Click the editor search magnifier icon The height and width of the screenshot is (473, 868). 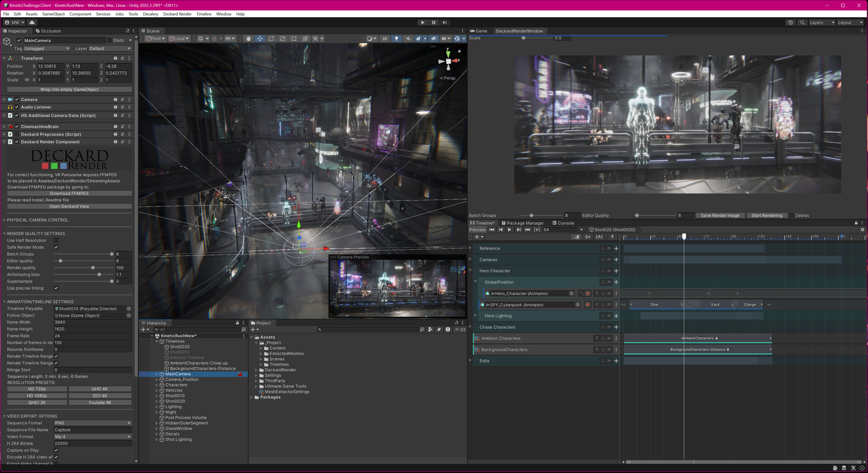tap(802, 23)
